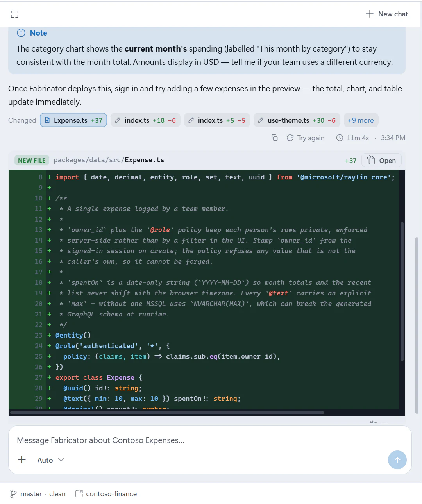Open the contoso-finance external link
Screen dimensions: 422x504
106,494
